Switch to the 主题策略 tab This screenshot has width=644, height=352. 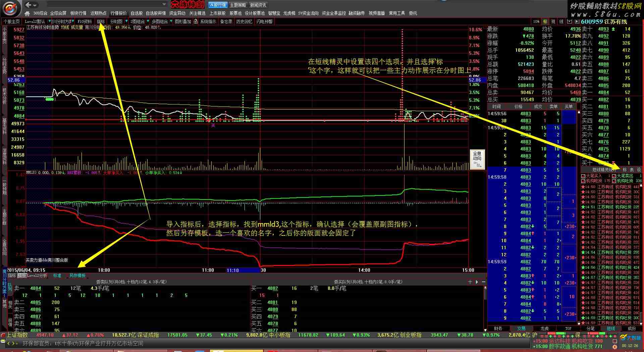pos(238,5)
